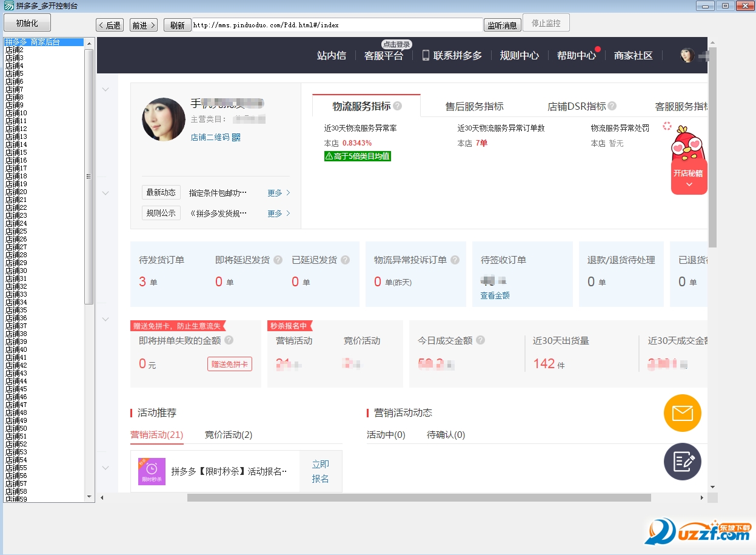Click the floating pen edit icon
The width and height of the screenshot is (756, 555).
(x=682, y=462)
